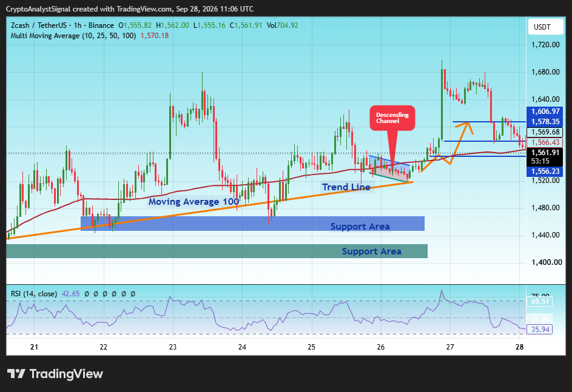The image size is (572, 392).
Task: Click the 1,606.97 blue price tag
Action: click(545, 111)
